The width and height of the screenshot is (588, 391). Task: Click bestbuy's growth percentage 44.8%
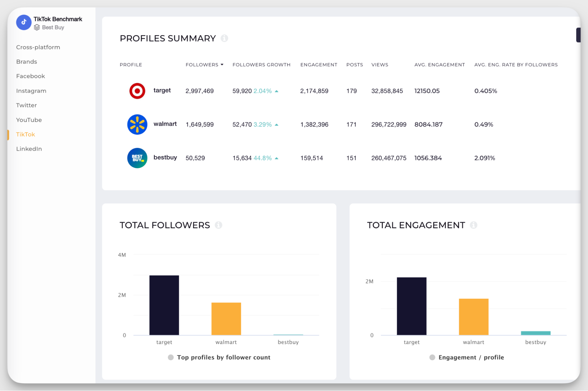pyautogui.click(x=263, y=158)
